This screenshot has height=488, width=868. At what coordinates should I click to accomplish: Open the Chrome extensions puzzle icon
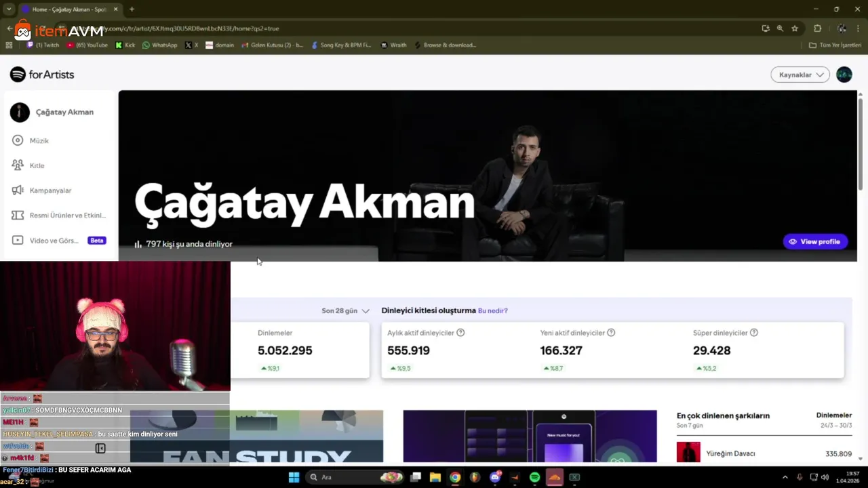817,28
